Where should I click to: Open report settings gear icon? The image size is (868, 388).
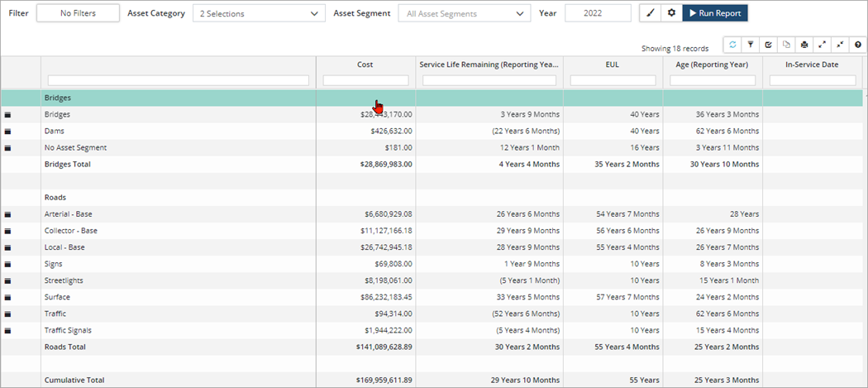click(x=671, y=13)
